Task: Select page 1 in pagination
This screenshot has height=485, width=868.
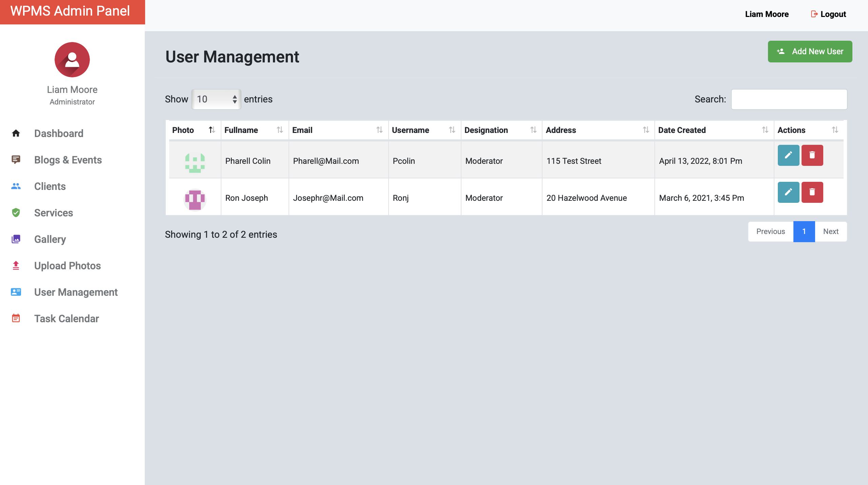Action: pos(804,232)
